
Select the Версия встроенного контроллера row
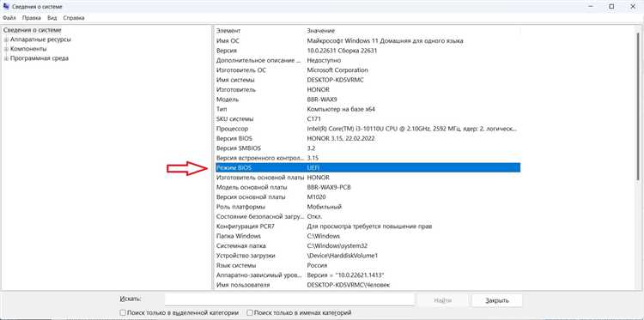pyautogui.click(x=368, y=158)
